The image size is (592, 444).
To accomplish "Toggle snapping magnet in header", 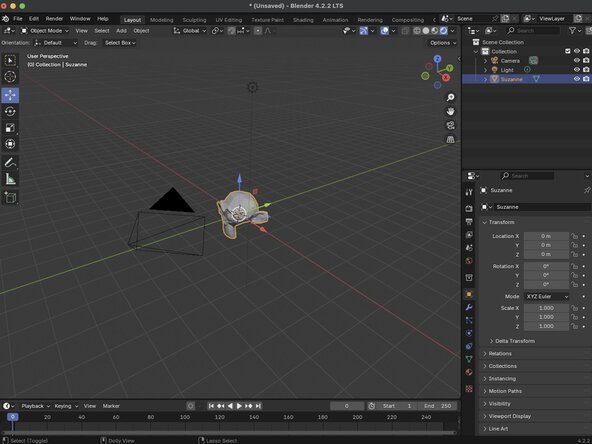I will click(232, 31).
